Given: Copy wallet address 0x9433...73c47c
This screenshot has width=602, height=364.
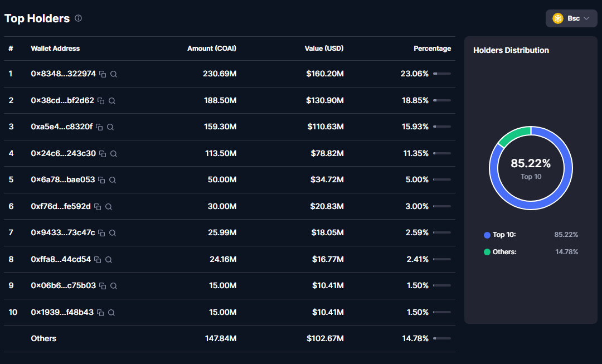Looking at the screenshot, I should tap(101, 233).
